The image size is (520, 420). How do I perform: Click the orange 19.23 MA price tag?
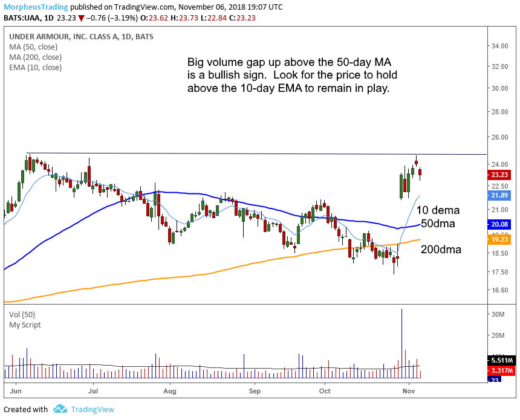499,239
